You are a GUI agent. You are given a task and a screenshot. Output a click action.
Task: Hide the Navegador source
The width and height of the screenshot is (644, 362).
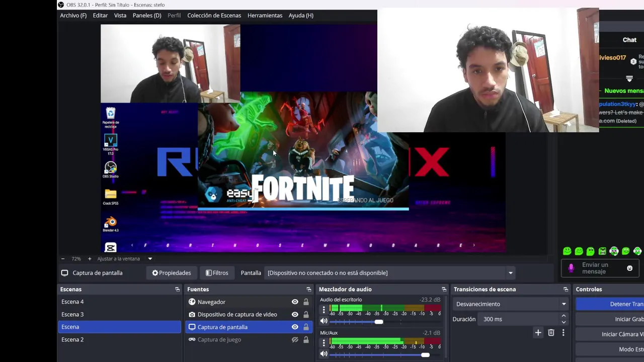(295, 302)
